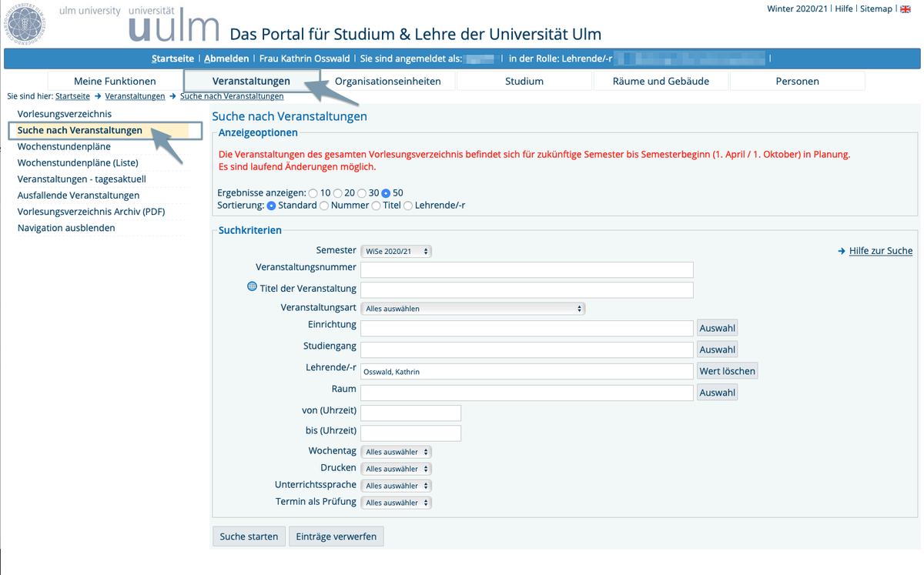Screen dimensions: 924x575
Task: Focus the von (Uhrzeit) input field
Action: [x=411, y=413]
